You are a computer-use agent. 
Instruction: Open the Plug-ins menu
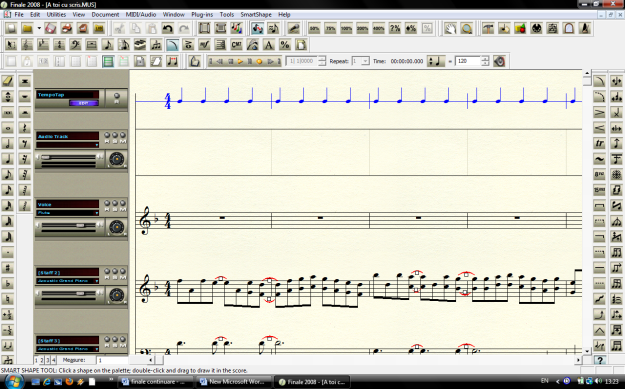point(202,14)
